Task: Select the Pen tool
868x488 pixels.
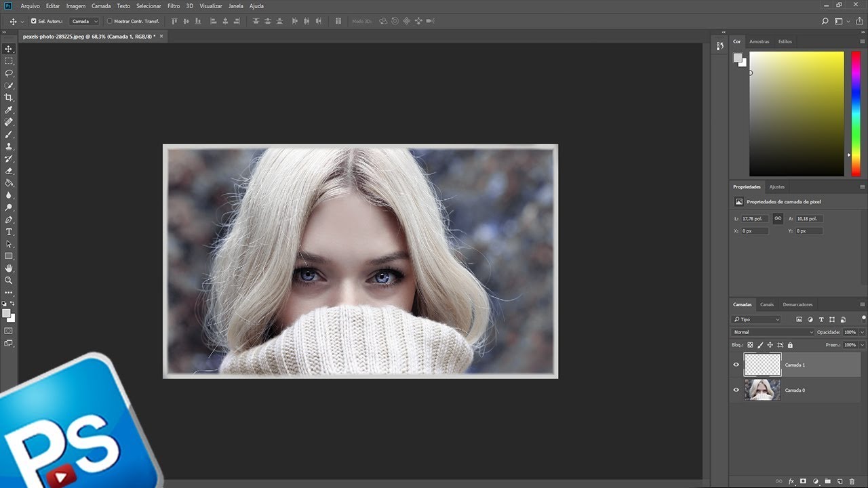Action: (x=9, y=220)
